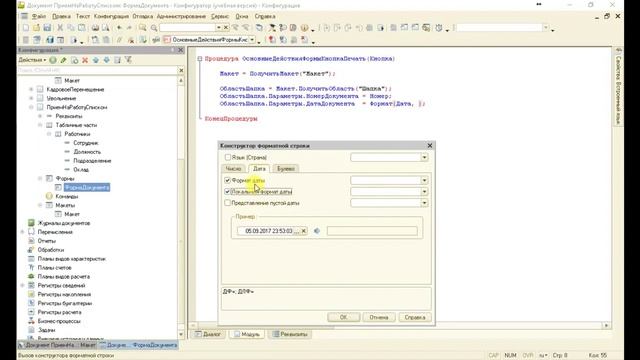Collapse the Процедура code block marker
The width and height of the screenshot is (640, 360).
pyautogui.click(x=200, y=59)
